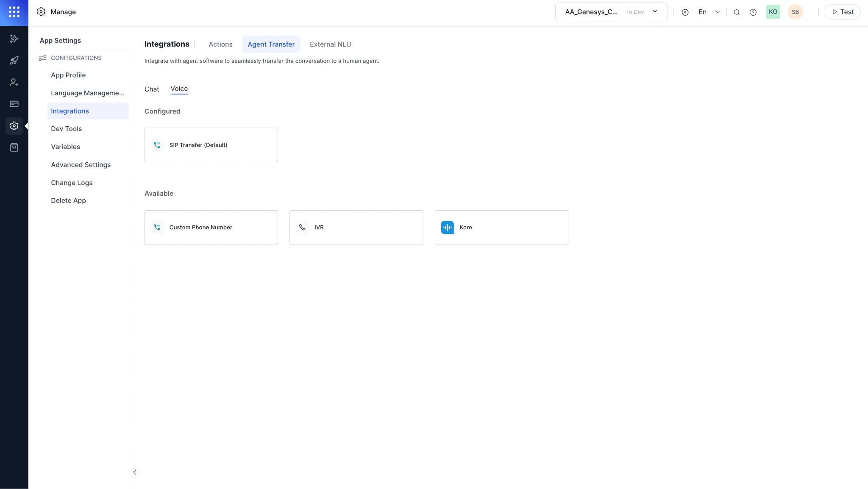Open the app launcher grid icon

pyautogui.click(x=14, y=12)
